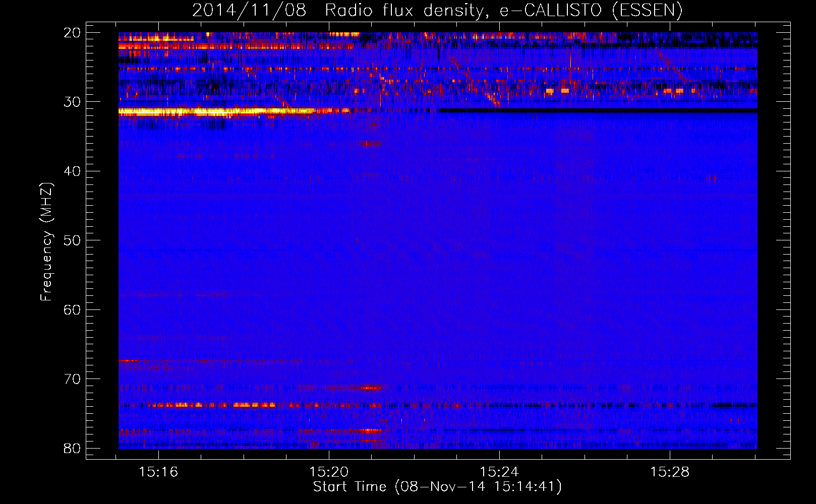
Task: Click the 'Start Time (08-Nov-14 15:14:41)' axis label
Action: coord(437,487)
